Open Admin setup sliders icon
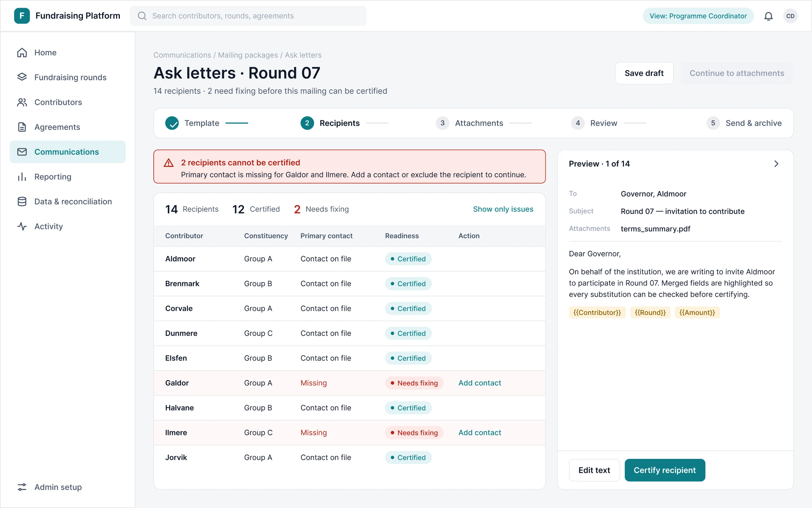Screen dimensions: 812x508 coord(22,487)
